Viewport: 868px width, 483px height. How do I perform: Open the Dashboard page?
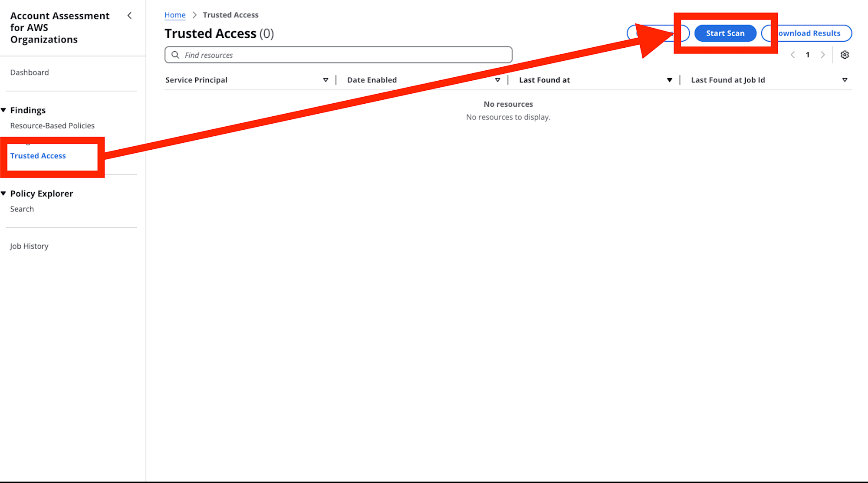(x=29, y=72)
